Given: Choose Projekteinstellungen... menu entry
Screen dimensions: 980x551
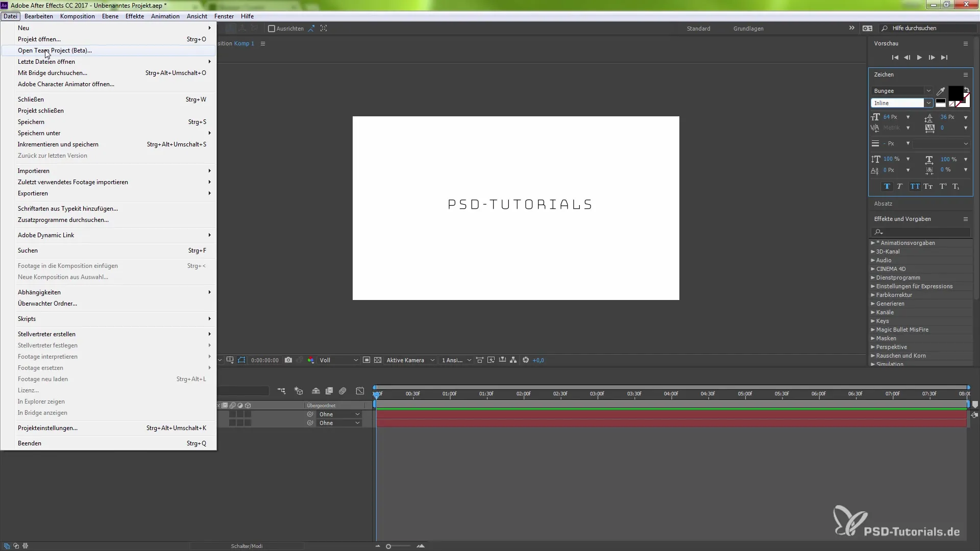Looking at the screenshot, I should (108, 428).
